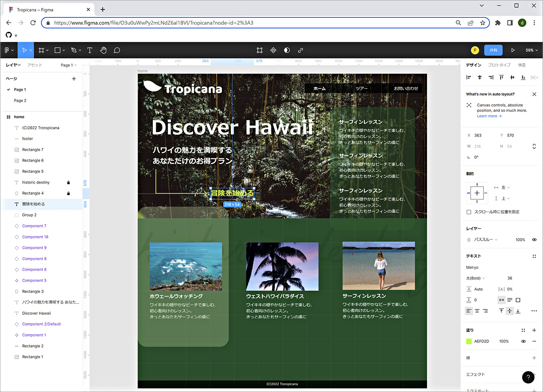Click the text align center icon

click(x=477, y=311)
